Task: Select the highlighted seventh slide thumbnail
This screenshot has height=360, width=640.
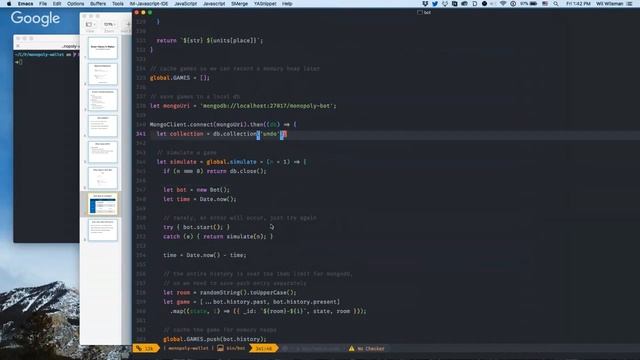Action: [102, 204]
